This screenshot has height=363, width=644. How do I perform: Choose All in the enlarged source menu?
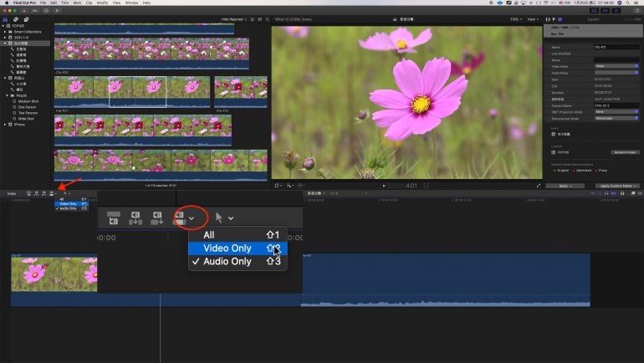[208, 235]
